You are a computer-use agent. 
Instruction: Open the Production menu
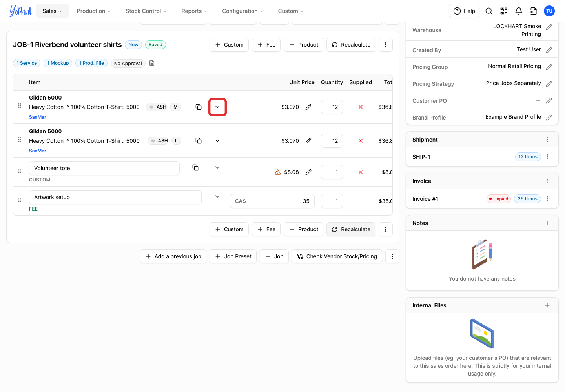tap(94, 11)
